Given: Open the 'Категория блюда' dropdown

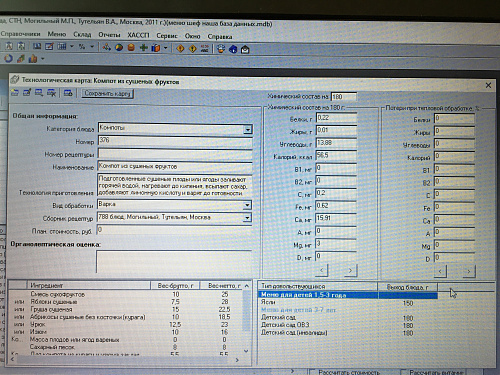Looking at the screenshot, I should (247, 129).
